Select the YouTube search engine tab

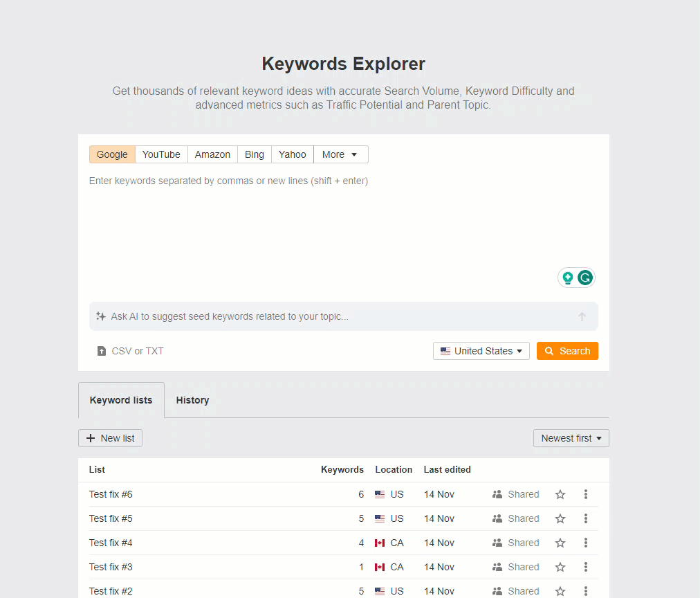click(160, 154)
